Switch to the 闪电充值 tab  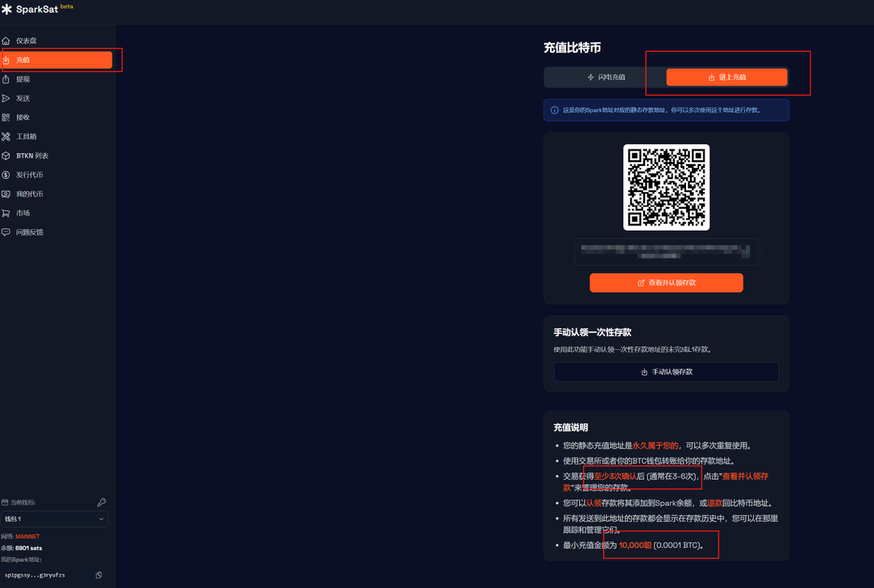(605, 77)
